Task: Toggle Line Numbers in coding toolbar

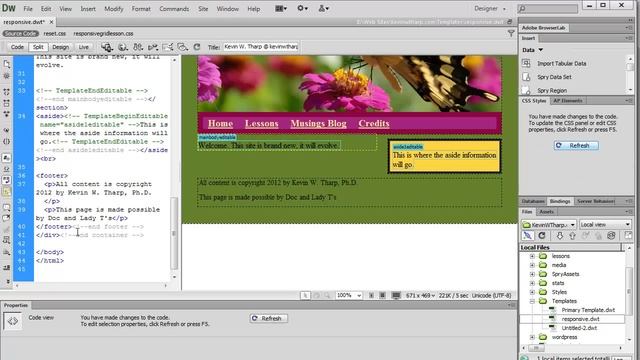Action: point(7,158)
